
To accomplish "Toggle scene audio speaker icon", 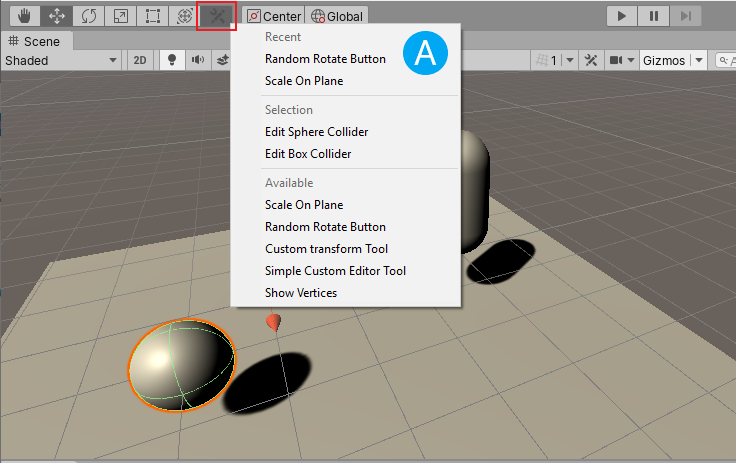I will 198,60.
